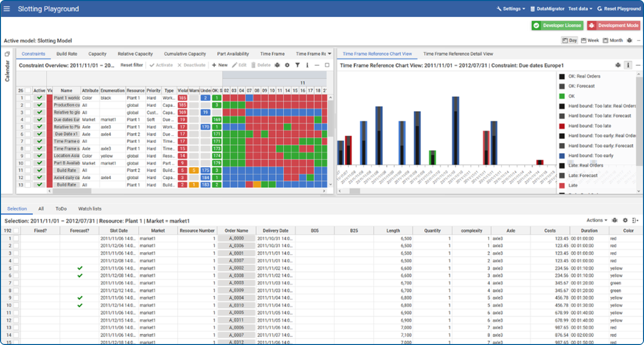The image size is (644, 345).
Task: Click the info icon in Constraint Overview toolbar
Action: [x=307, y=65]
